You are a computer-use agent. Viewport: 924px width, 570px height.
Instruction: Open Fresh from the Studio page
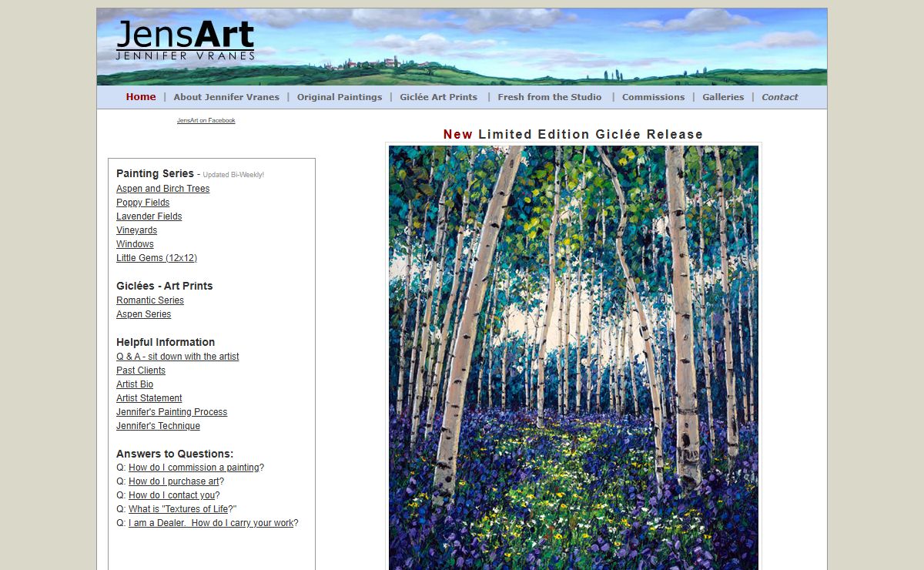550,97
